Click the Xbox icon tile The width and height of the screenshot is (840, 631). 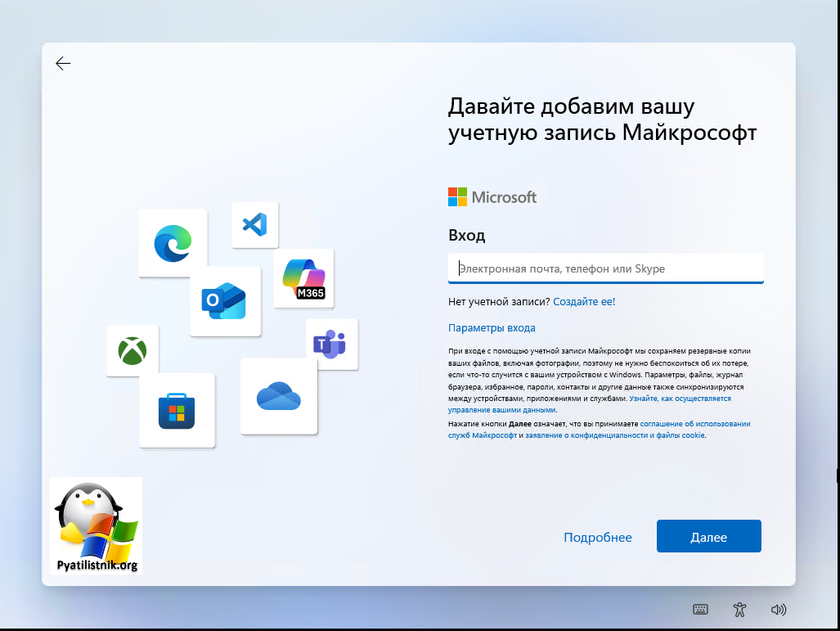coord(133,351)
